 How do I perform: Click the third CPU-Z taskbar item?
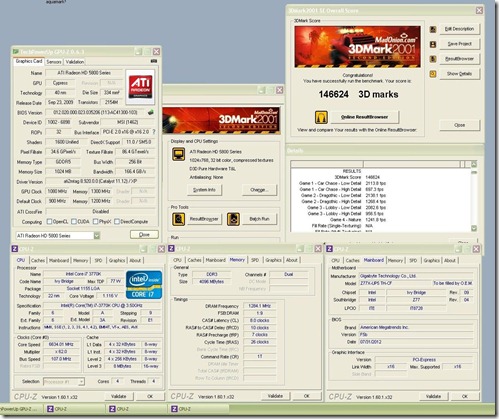(199, 409)
